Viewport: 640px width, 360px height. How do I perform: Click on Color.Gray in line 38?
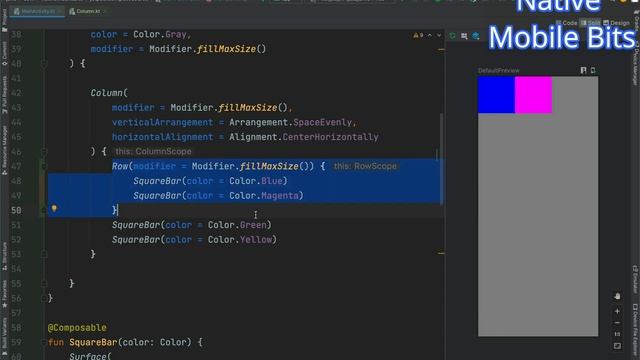[160, 34]
